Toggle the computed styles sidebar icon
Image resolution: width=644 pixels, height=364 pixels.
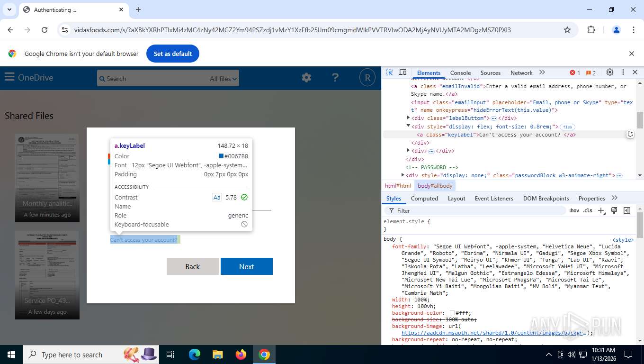tap(627, 210)
